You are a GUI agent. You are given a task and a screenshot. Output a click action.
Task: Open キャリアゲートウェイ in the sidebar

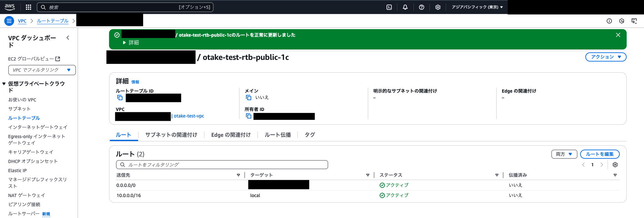[x=31, y=152]
